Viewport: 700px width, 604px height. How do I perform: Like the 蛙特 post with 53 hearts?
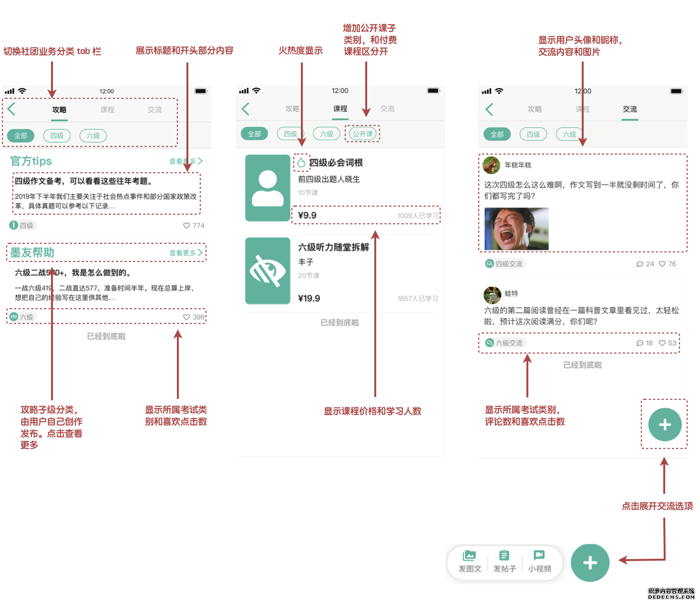click(662, 343)
